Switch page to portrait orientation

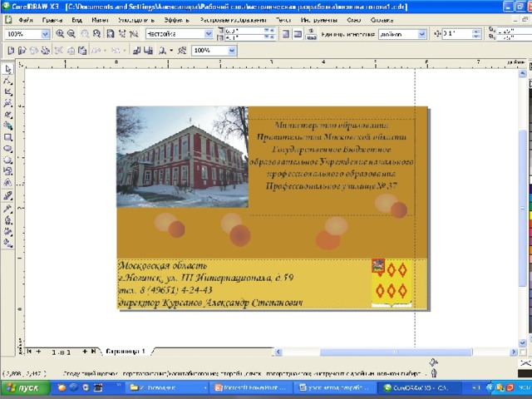click(285, 34)
